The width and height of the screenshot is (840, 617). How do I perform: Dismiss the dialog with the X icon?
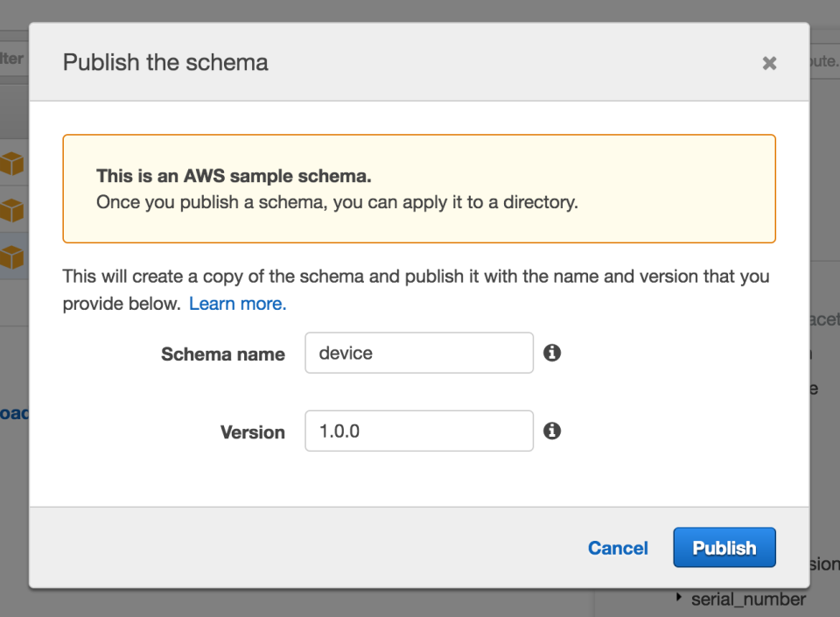pyautogui.click(x=769, y=62)
